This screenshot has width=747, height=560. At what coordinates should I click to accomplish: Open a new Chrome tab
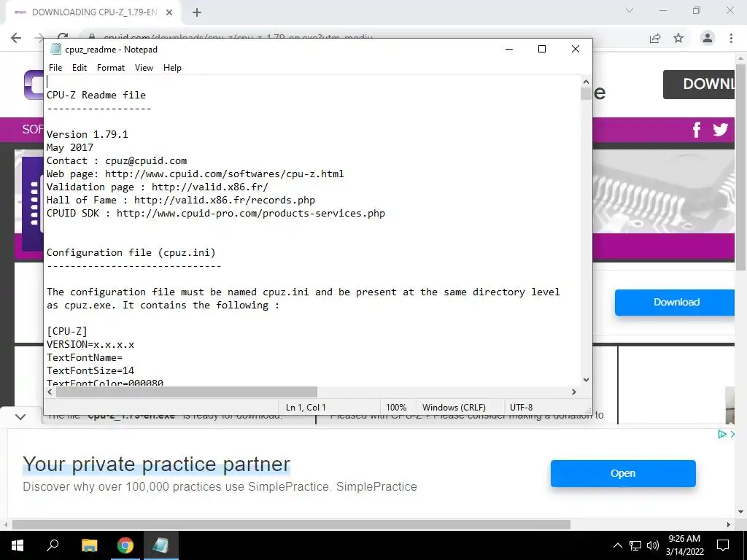click(197, 12)
